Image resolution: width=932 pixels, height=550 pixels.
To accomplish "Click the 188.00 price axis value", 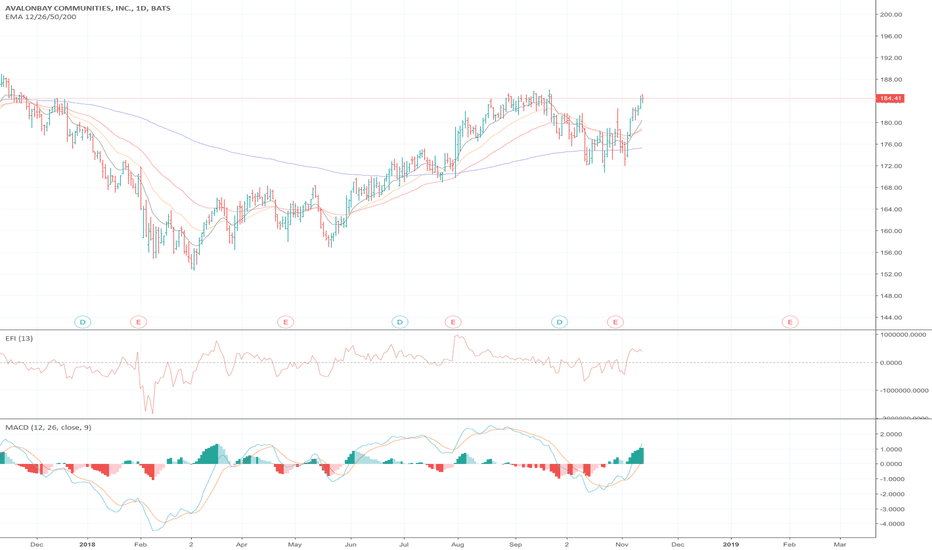I will pyautogui.click(x=891, y=80).
